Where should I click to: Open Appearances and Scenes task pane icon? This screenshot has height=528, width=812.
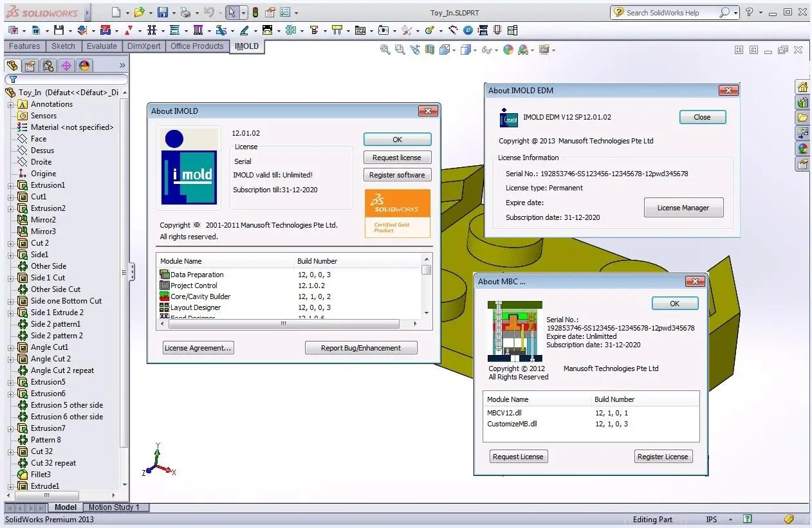click(802, 149)
